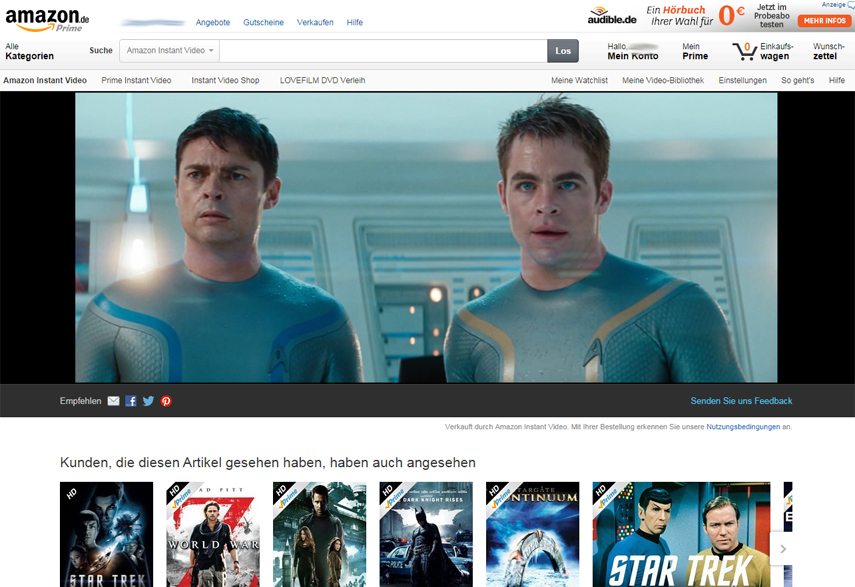Open the So geht's link
Screen dimensions: 855x587
(797, 80)
